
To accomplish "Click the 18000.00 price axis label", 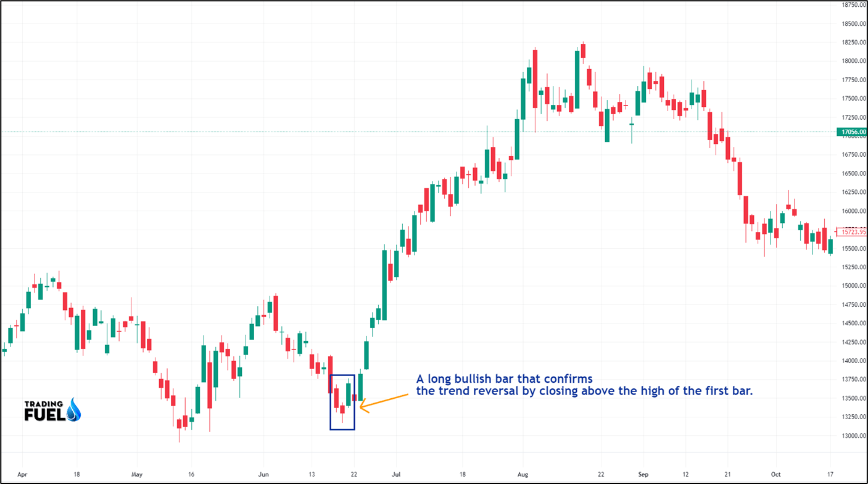I will 854,61.
